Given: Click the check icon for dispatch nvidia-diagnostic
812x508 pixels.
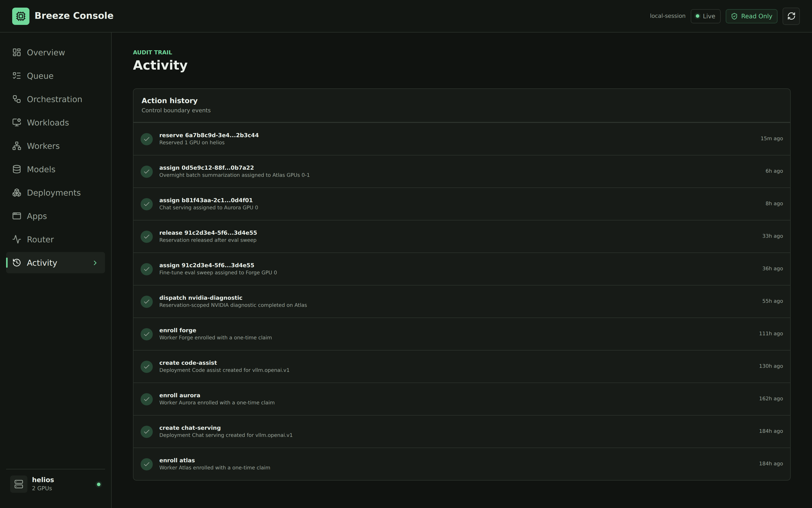Looking at the screenshot, I should tap(147, 302).
